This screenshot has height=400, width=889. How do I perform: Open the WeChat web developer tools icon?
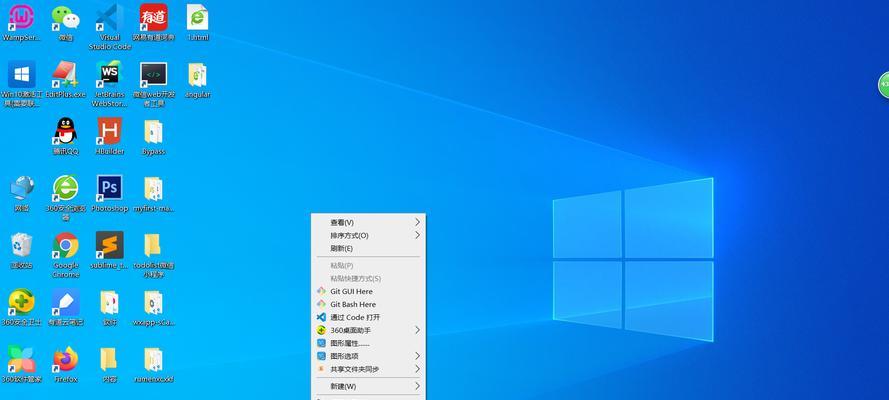coord(154,84)
